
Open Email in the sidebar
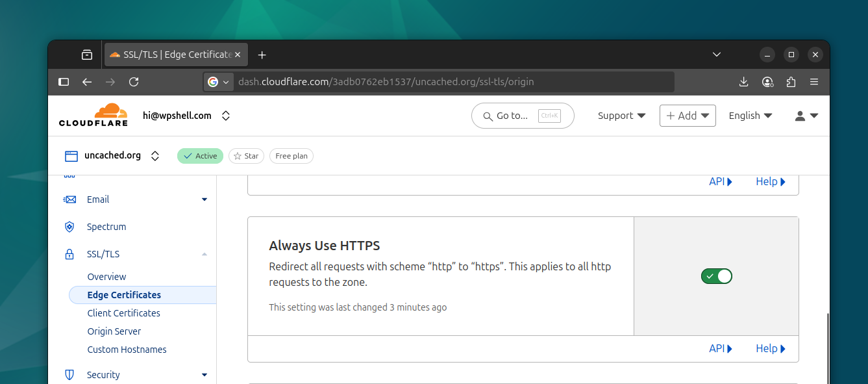98,199
